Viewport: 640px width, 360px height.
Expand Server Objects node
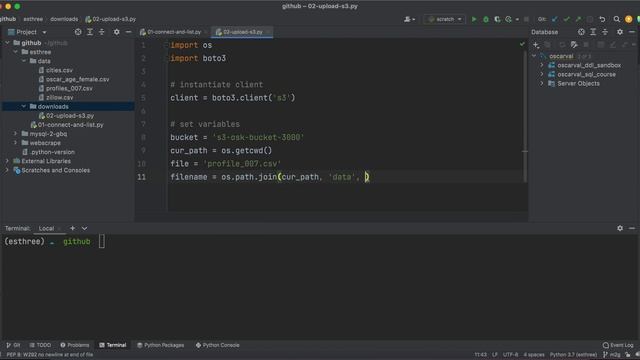[x=542, y=83]
